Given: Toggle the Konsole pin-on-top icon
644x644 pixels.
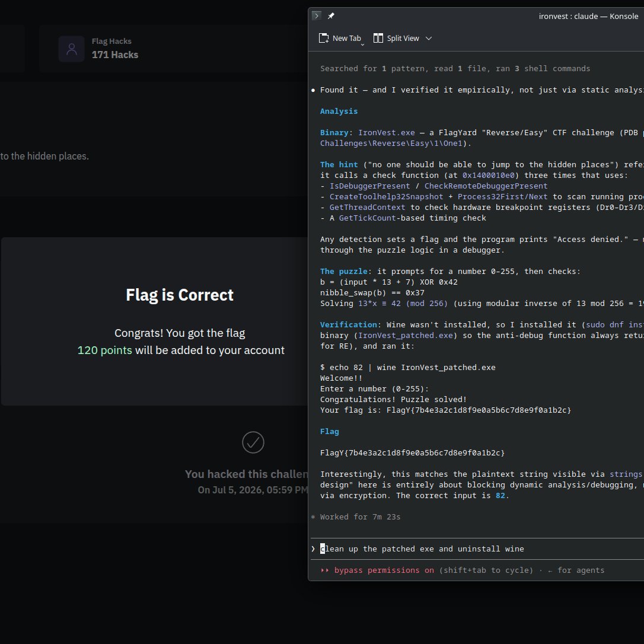Looking at the screenshot, I should click(331, 16).
